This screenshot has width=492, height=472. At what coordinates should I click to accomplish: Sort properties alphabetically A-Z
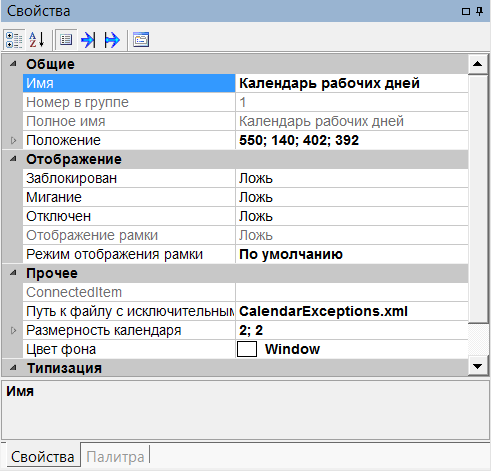coord(37,40)
